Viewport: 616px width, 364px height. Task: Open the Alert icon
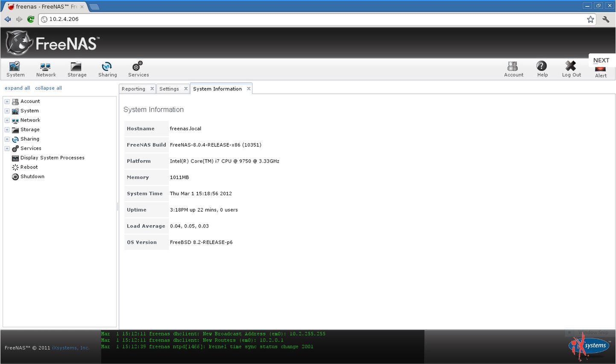coord(601,72)
